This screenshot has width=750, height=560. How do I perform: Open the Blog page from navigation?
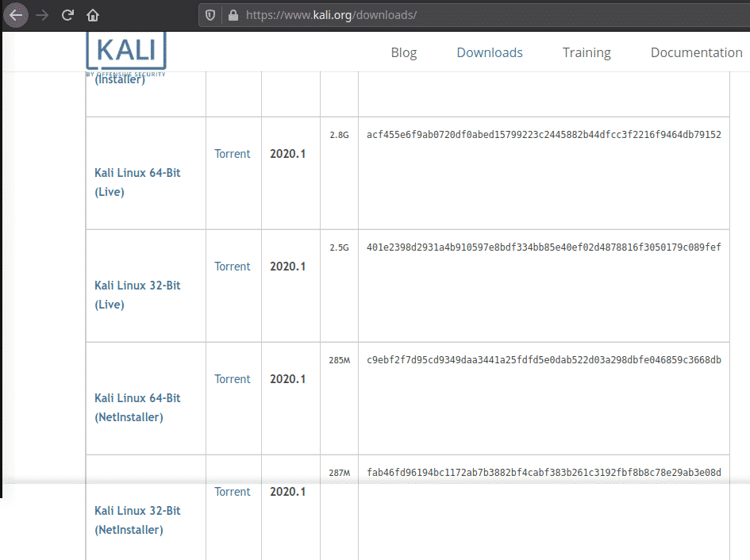[x=403, y=53]
